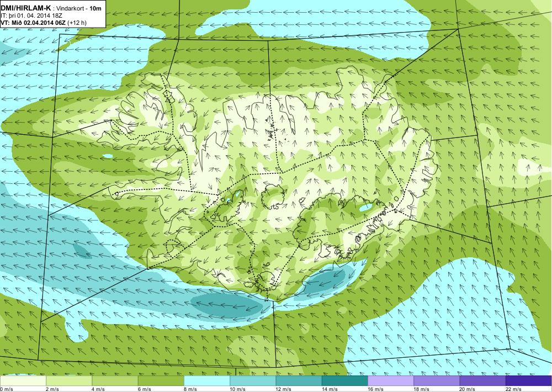
Task: Click the deep indigo 22+ m/s swatch
Action: click(x=528, y=381)
